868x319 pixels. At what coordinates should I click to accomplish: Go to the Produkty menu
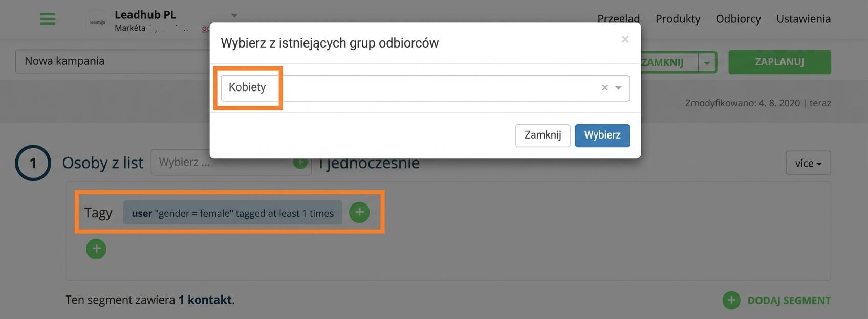click(678, 19)
